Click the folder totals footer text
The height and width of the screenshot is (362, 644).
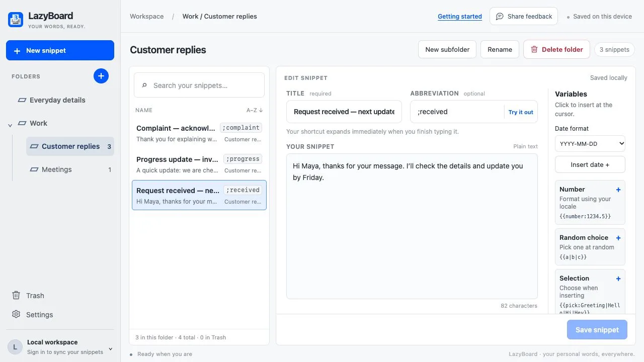click(x=181, y=337)
